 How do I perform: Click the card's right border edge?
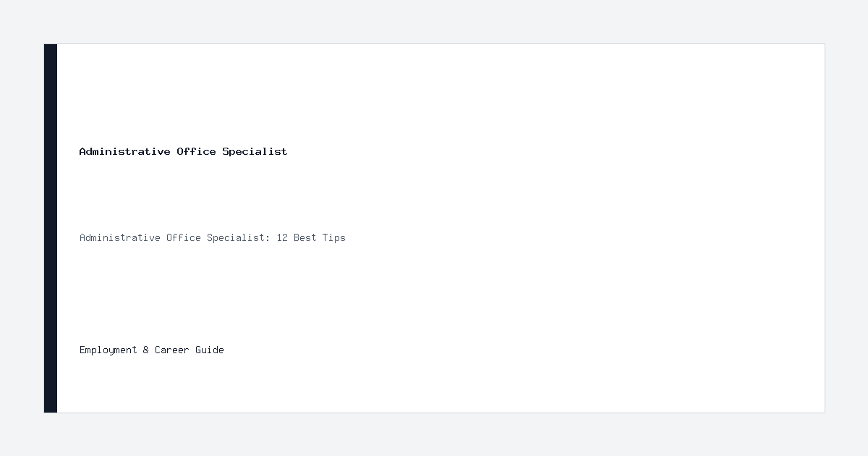(825, 228)
